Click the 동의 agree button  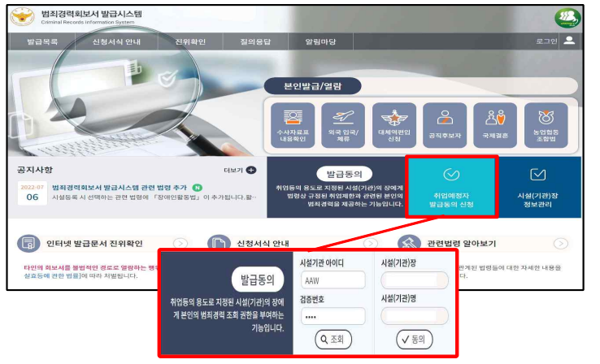tap(415, 339)
